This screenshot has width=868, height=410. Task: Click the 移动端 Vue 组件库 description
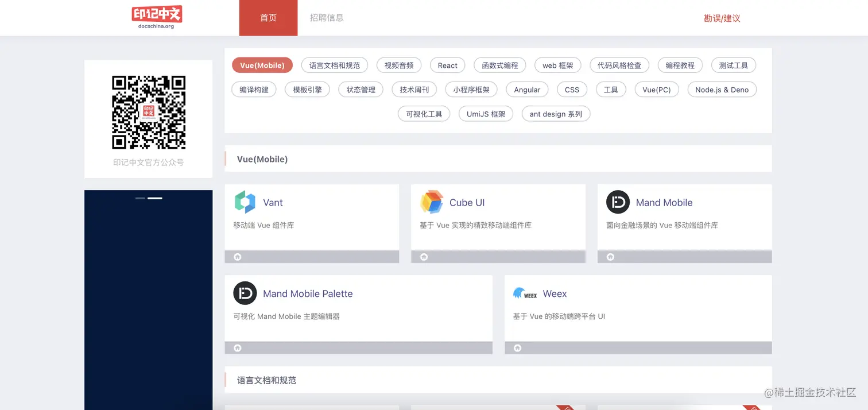[x=263, y=225]
